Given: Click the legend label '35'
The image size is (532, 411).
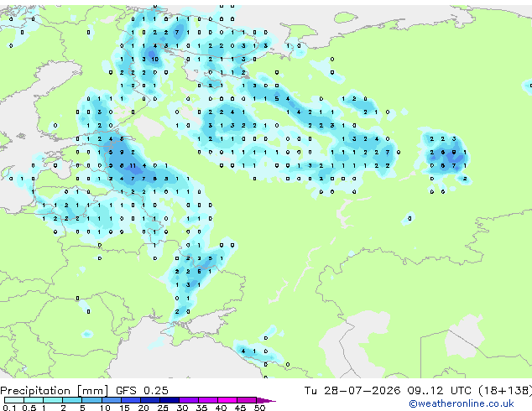Looking at the screenshot, I should coord(201,408).
